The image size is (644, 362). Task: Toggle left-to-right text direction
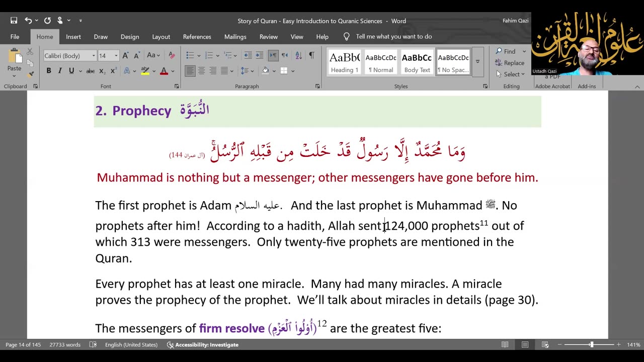[x=273, y=55]
